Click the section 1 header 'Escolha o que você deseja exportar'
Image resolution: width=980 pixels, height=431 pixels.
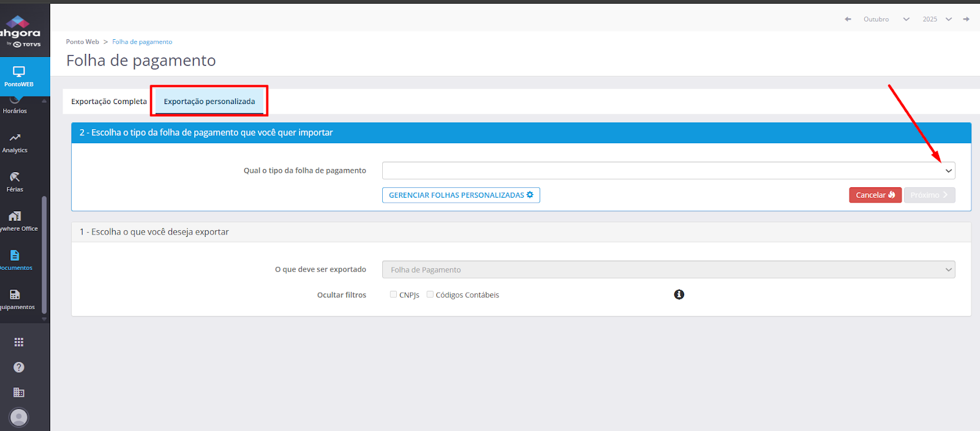pos(521,232)
